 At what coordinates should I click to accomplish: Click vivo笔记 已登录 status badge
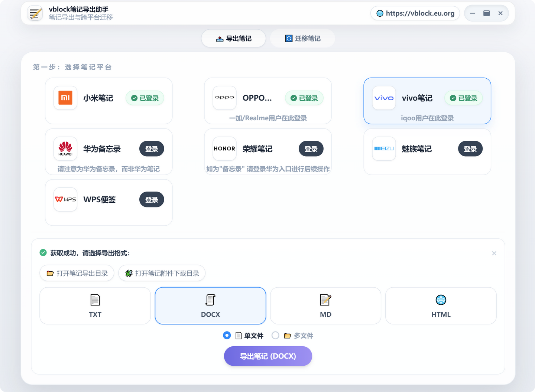(x=464, y=98)
